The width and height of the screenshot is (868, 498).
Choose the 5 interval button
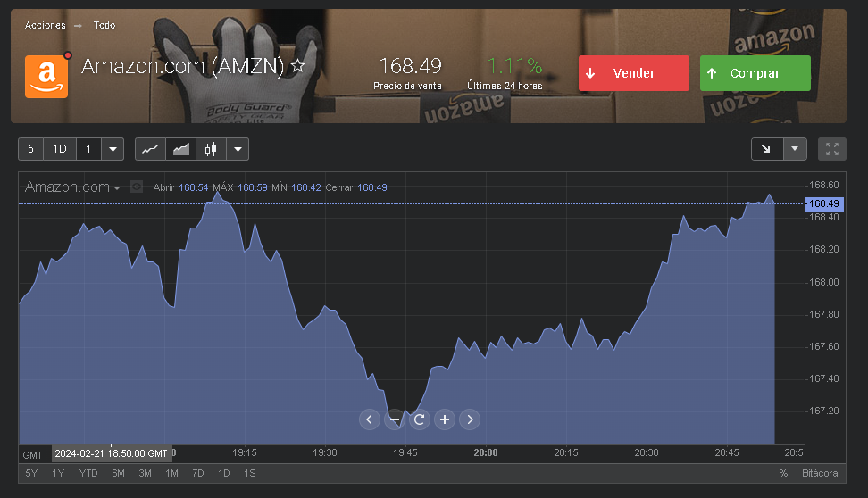pos(31,149)
